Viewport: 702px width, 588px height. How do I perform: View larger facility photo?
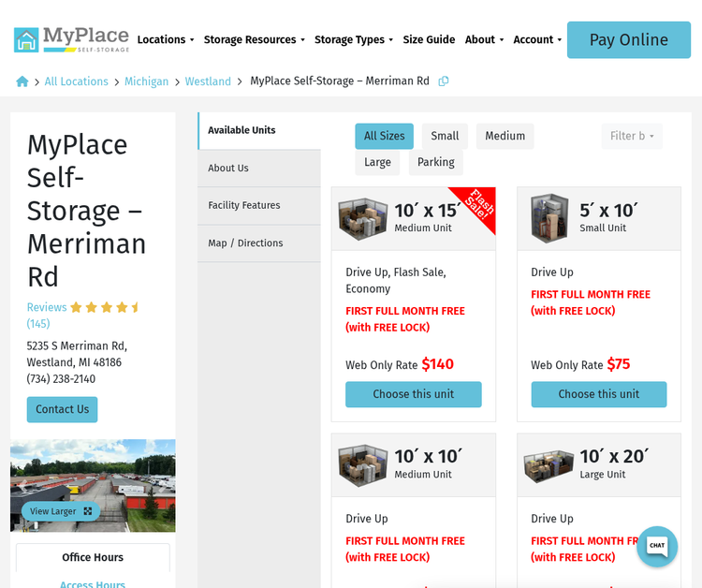point(61,511)
